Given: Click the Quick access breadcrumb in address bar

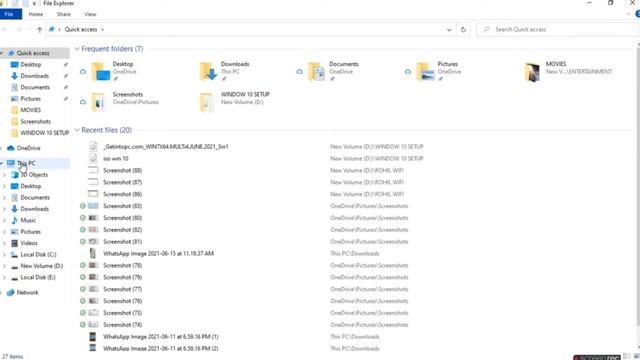Looking at the screenshot, I should click(81, 29).
